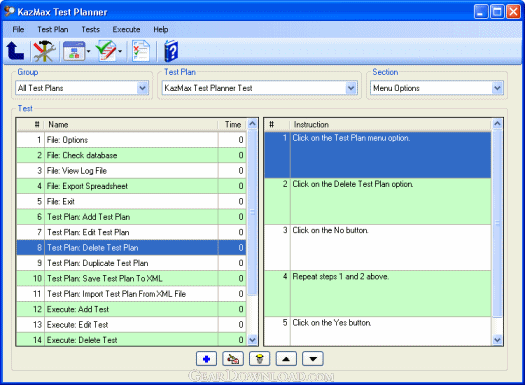The height and width of the screenshot is (385, 525).
Task: Click the Time column header
Action: point(232,125)
